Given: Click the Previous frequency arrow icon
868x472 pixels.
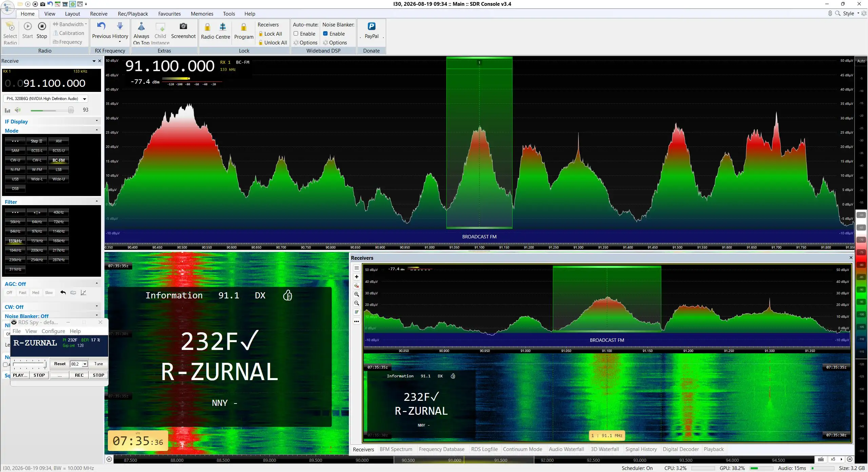Looking at the screenshot, I should 101,26.
